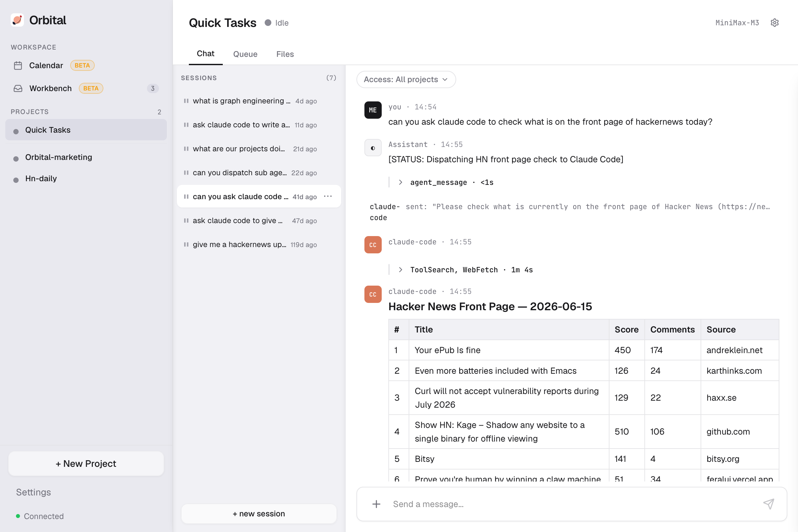
Task: Open 'can you dispatch sub age' session
Action: (259, 173)
